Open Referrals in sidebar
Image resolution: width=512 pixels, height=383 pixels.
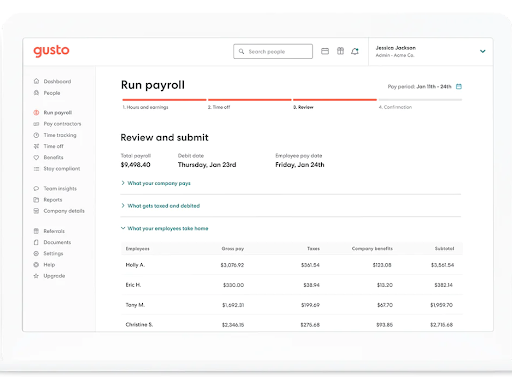54,231
